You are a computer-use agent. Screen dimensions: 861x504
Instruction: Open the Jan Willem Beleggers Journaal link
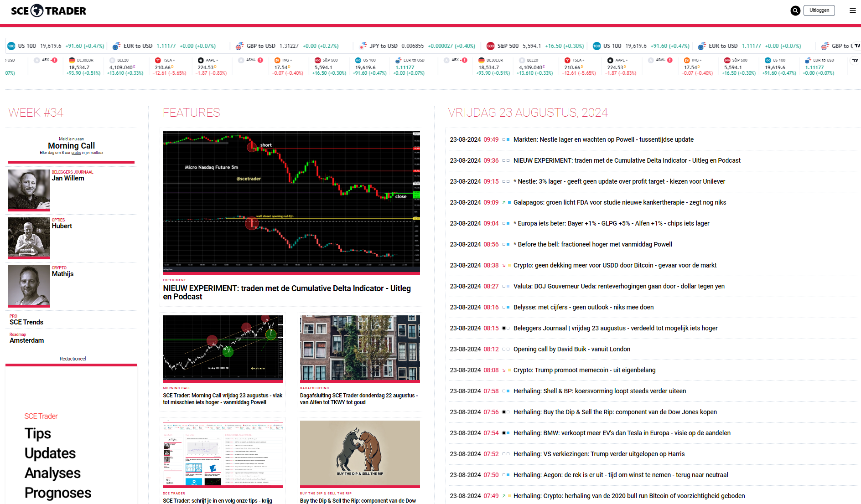point(68,178)
